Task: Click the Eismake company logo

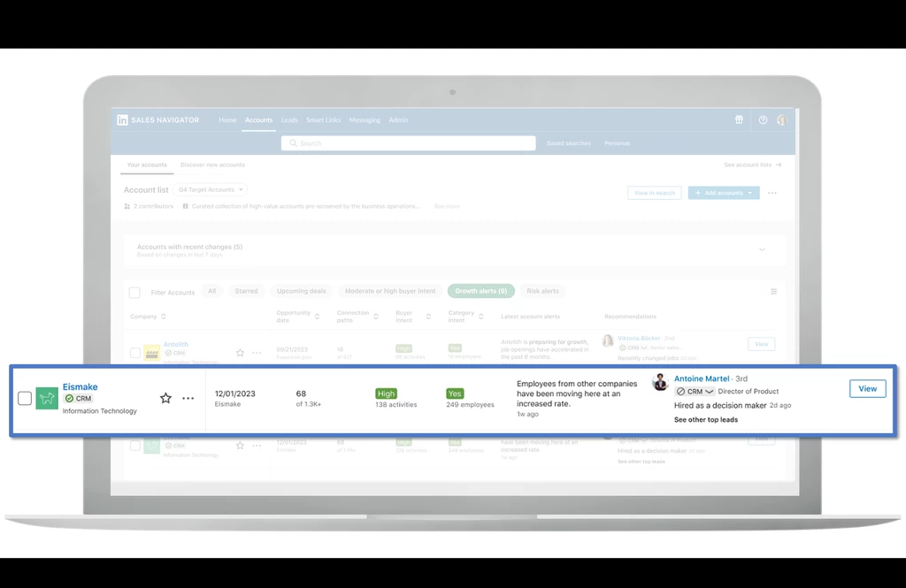Action: tap(47, 398)
